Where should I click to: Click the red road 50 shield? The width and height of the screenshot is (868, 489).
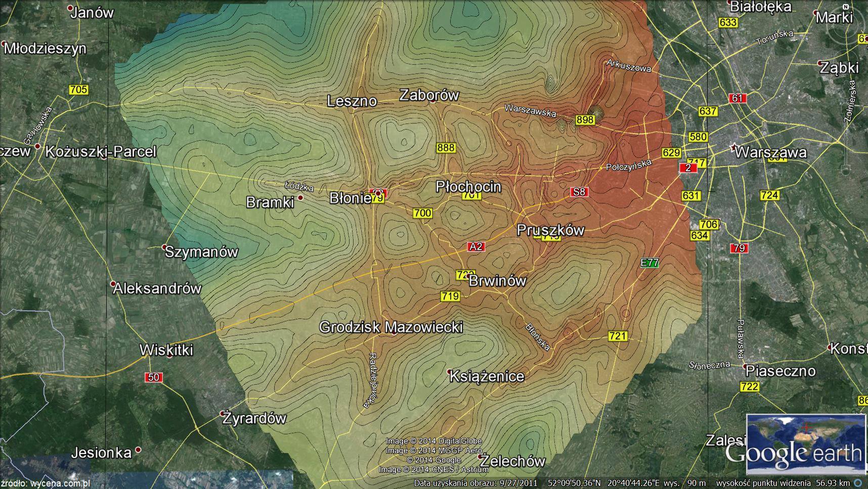click(x=154, y=377)
